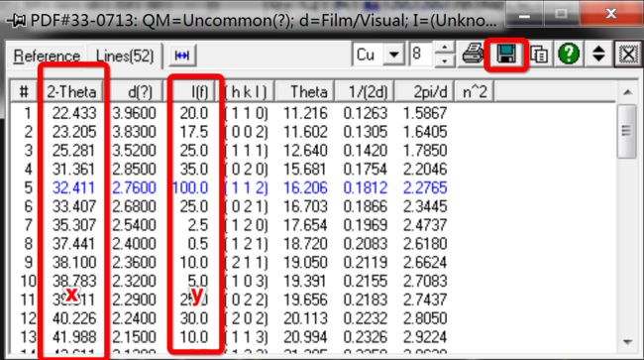This screenshot has height=360, width=644.
Task: Select the 2-Theta value 37.441
Action: click(x=74, y=244)
